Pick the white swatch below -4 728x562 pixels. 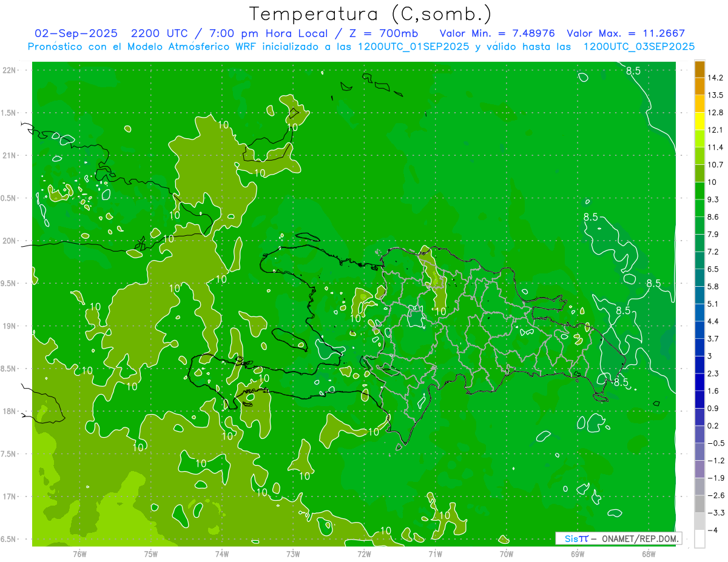point(699,539)
